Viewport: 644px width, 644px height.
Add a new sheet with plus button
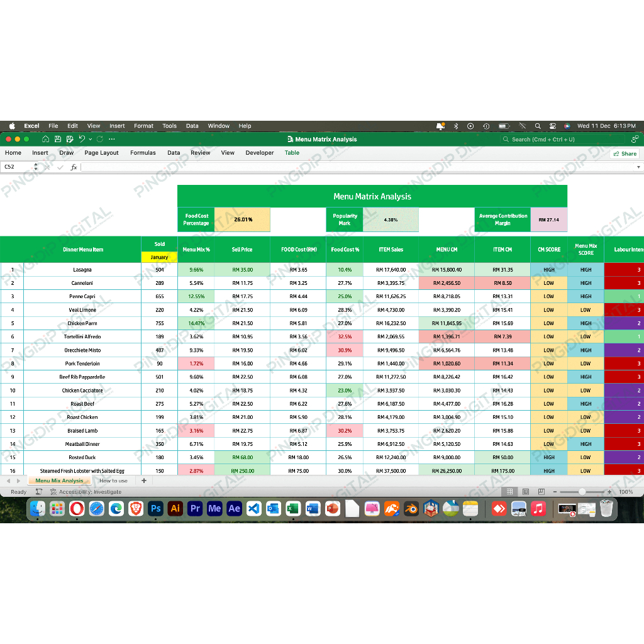(143, 480)
